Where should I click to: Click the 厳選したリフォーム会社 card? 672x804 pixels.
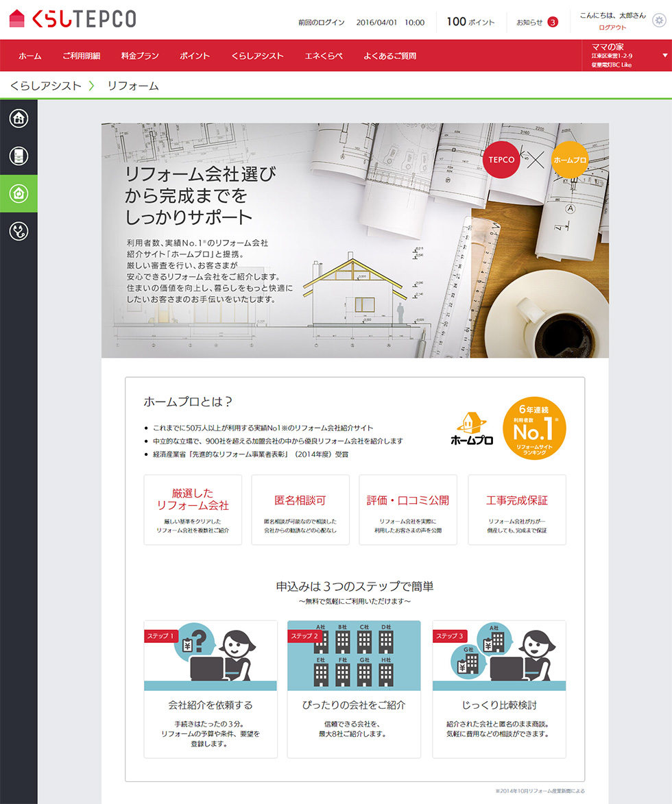[193, 510]
